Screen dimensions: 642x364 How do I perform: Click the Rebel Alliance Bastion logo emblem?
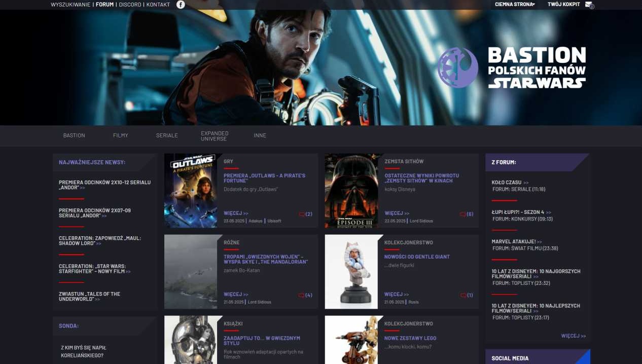click(x=458, y=68)
